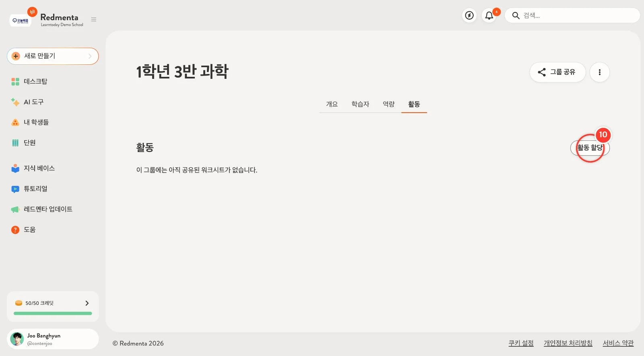Click the 활동 할당 button

590,148
